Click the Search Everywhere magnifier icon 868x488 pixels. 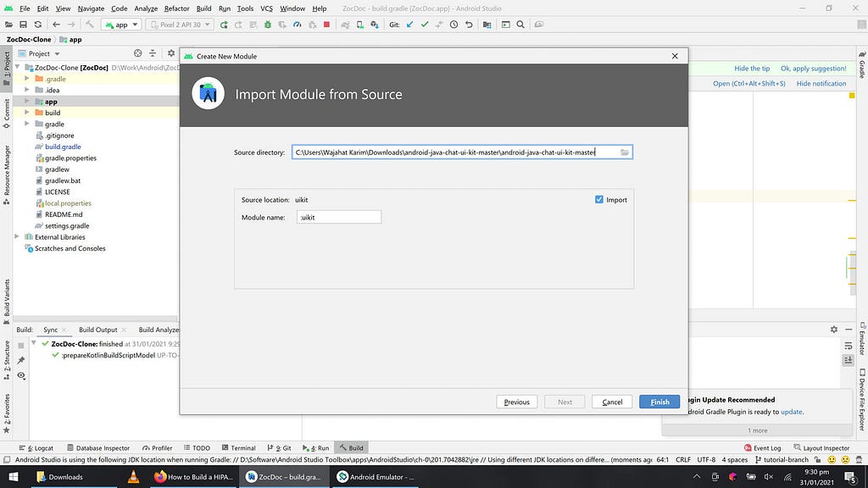(x=520, y=25)
